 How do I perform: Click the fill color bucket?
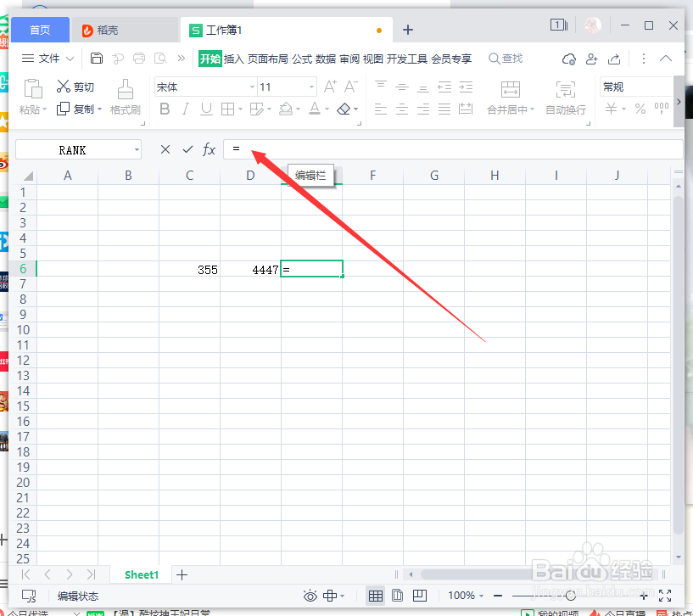(x=286, y=109)
